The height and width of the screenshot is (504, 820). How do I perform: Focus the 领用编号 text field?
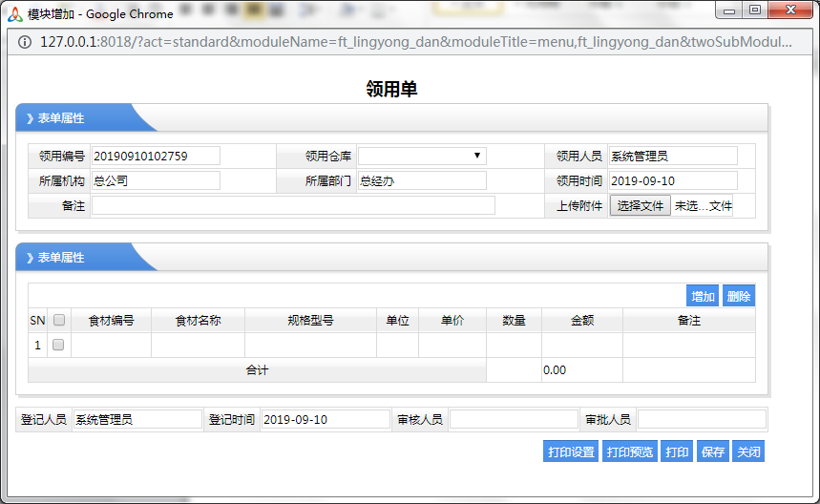(155, 156)
